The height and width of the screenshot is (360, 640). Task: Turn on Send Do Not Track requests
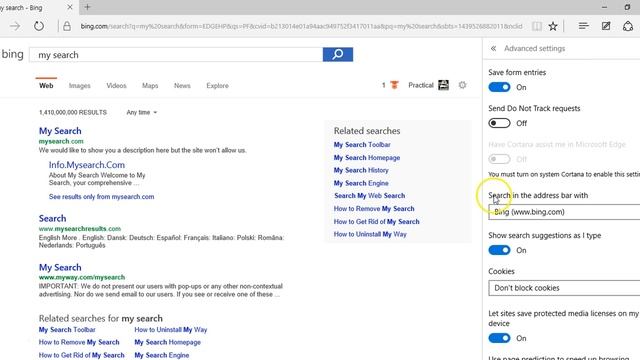pyautogui.click(x=499, y=123)
